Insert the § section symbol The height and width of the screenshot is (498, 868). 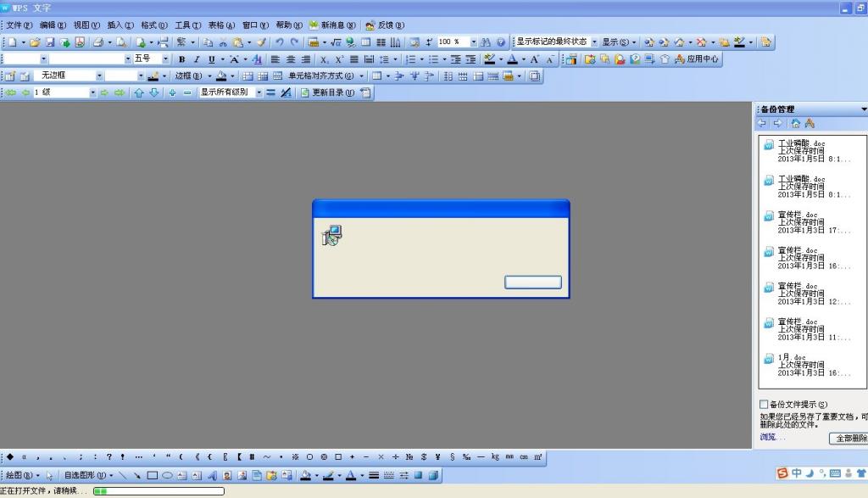click(453, 457)
